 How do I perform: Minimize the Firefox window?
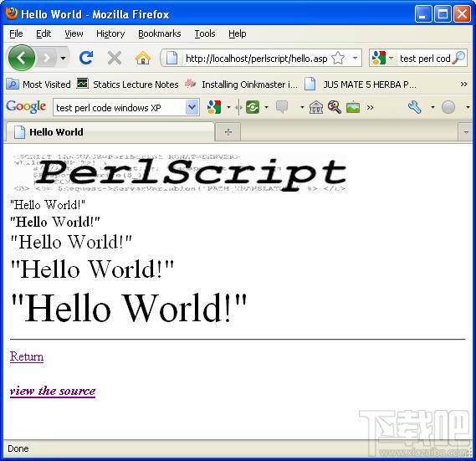[423, 14]
